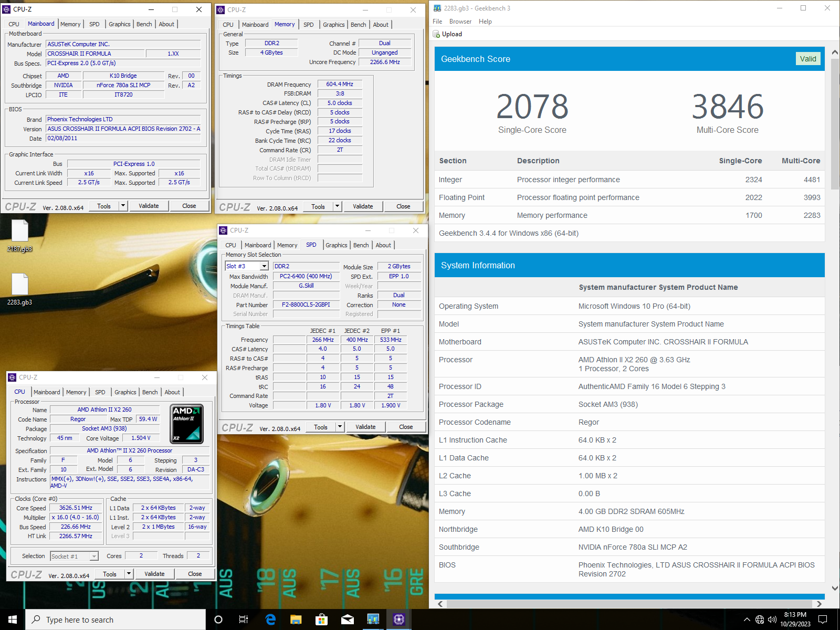
Task: Click the Single-Core Score 2078
Action: coord(532,107)
